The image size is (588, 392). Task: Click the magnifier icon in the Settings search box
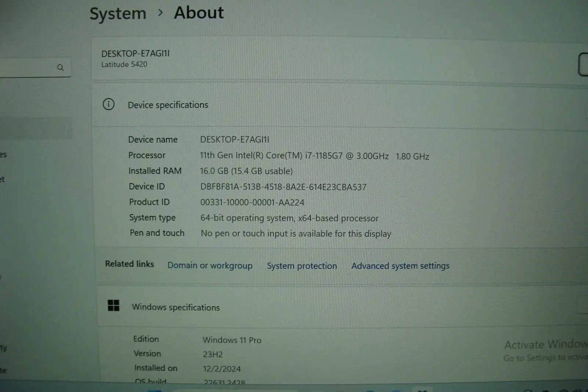pyautogui.click(x=60, y=67)
